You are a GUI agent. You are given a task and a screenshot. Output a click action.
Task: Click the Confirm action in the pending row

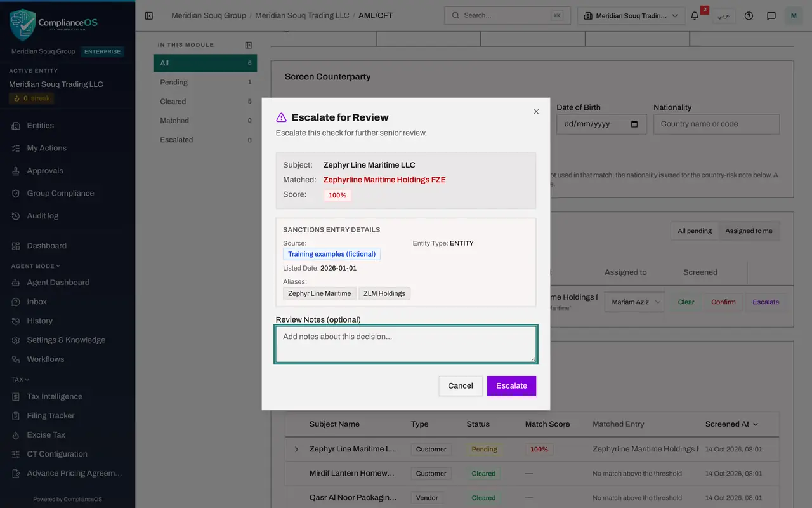pos(723,302)
